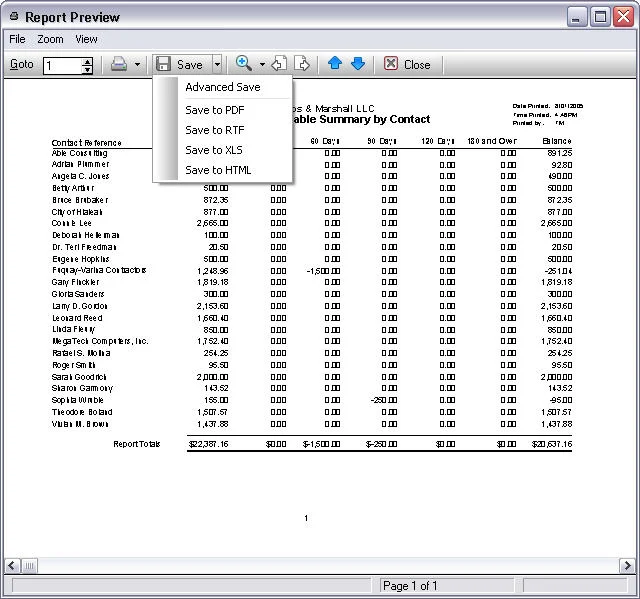Click the blue up arrow icon
Viewport: 640px width, 599px height.
[335, 63]
